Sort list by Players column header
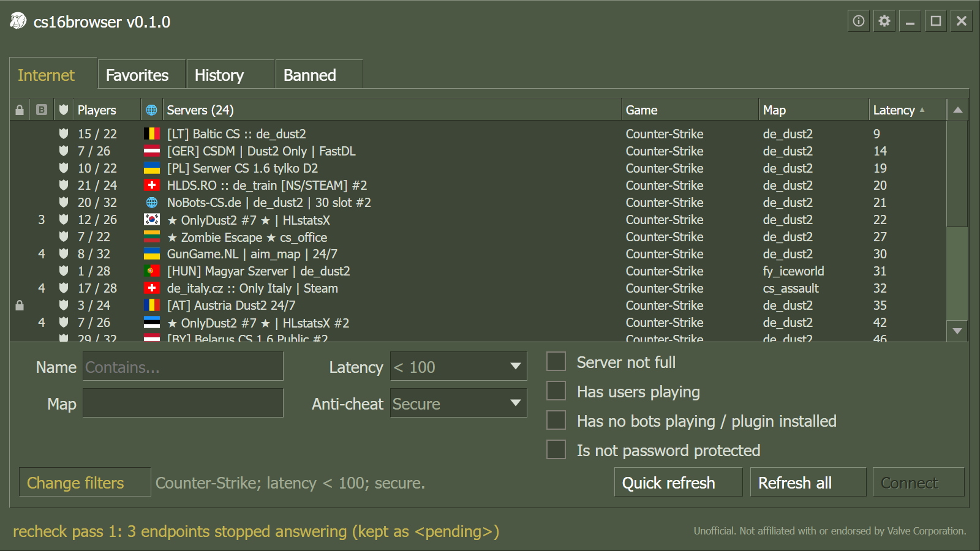The image size is (980, 551). (x=107, y=110)
